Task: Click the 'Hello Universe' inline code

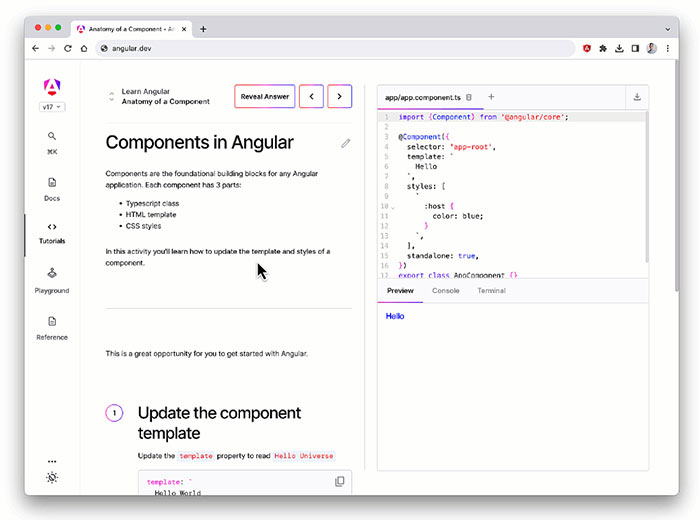Action: (x=304, y=456)
